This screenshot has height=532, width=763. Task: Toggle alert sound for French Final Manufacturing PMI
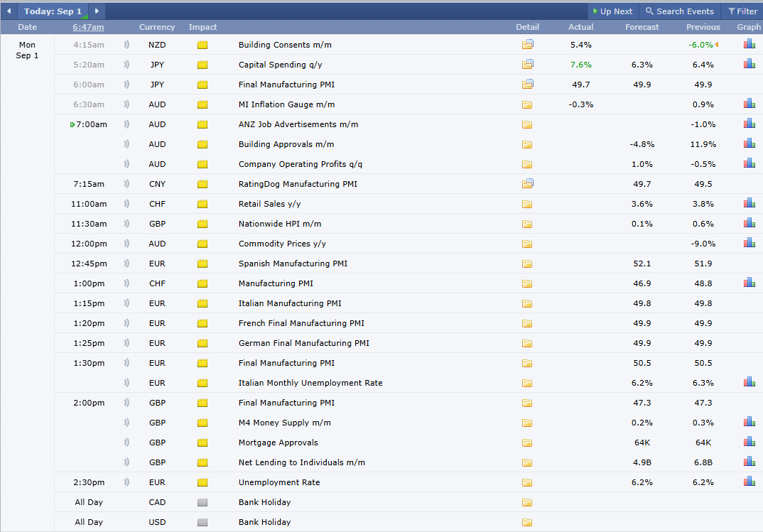(x=126, y=323)
